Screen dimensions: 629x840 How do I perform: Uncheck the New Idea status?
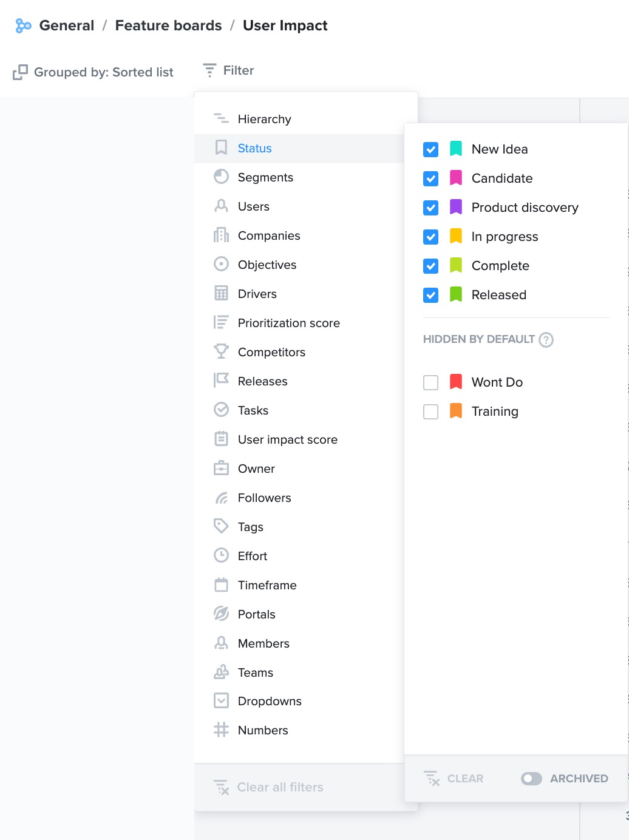[431, 149]
